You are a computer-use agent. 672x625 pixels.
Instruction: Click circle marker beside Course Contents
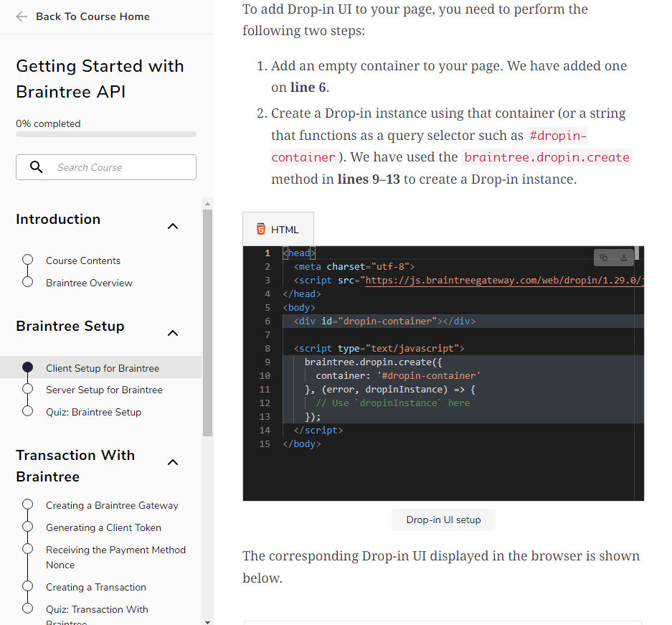28,260
